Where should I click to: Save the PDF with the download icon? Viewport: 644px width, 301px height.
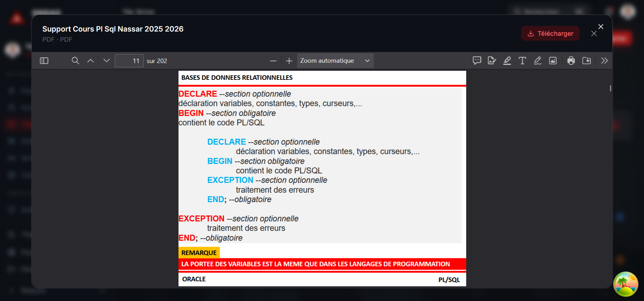coord(587,61)
